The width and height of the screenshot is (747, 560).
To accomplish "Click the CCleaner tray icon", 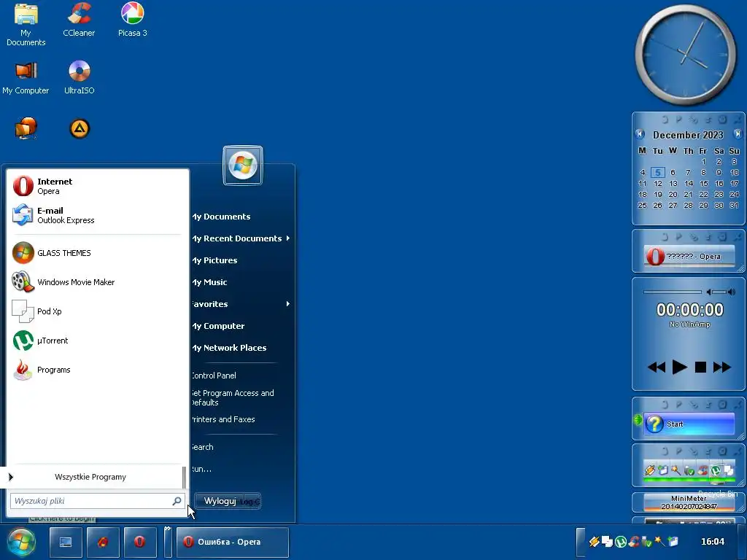I will [634, 542].
